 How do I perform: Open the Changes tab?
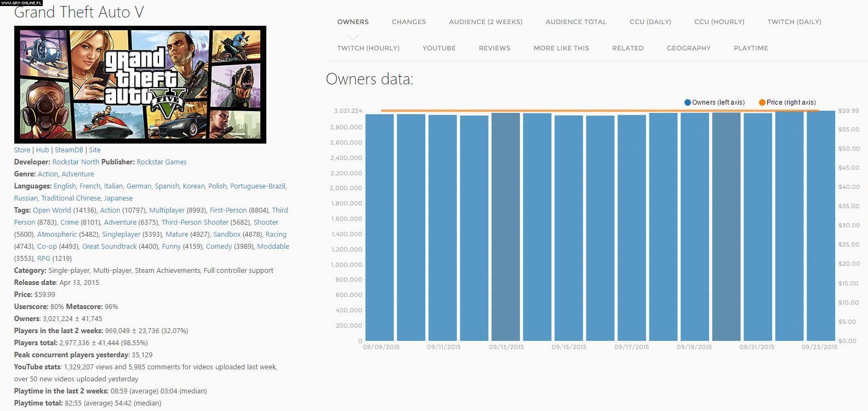pos(408,22)
